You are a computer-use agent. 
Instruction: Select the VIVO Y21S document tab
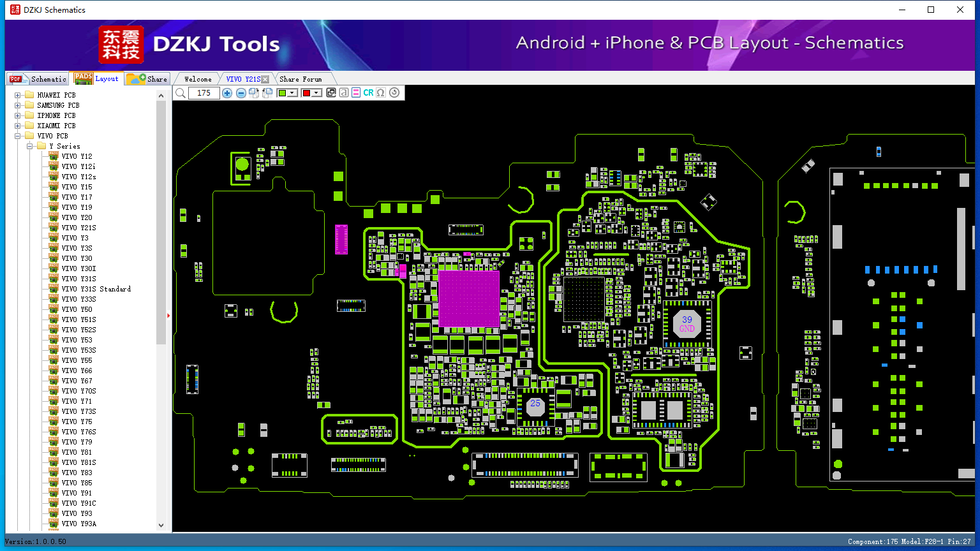243,79
